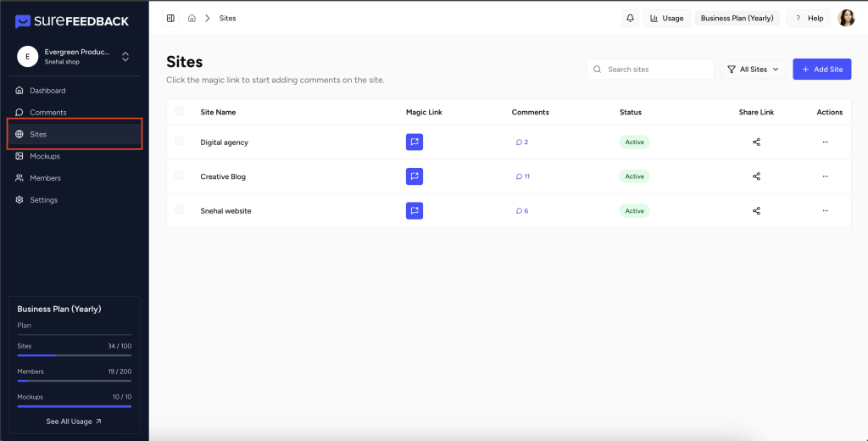This screenshot has width=868, height=441.
Task: Open the actions ellipsis for Digital agency
Action: click(825, 142)
